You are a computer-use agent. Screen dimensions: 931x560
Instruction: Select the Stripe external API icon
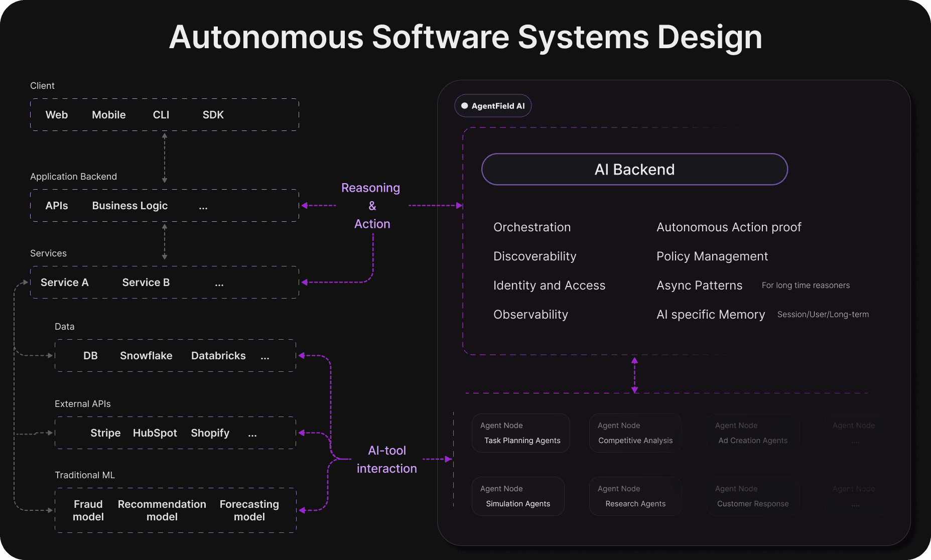(105, 433)
